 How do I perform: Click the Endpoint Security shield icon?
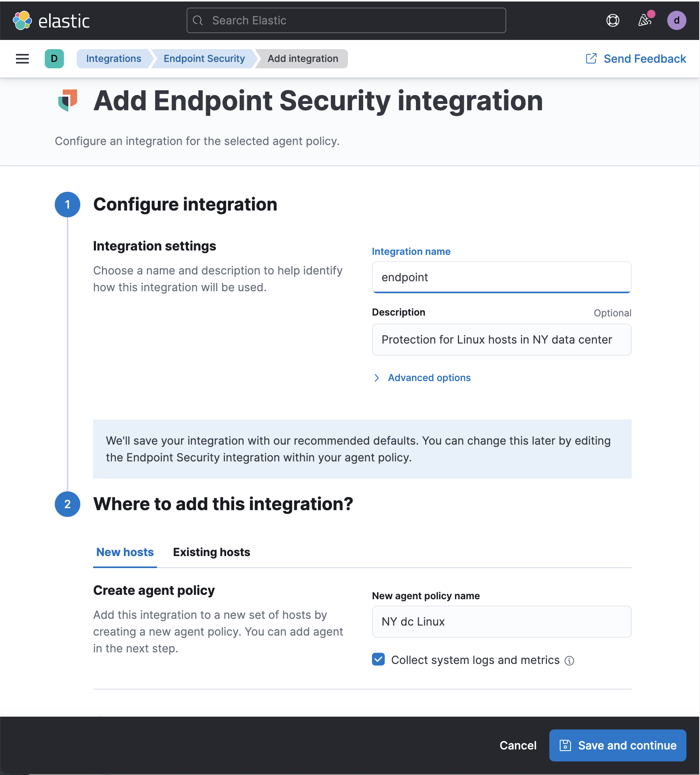pyautogui.click(x=68, y=100)
